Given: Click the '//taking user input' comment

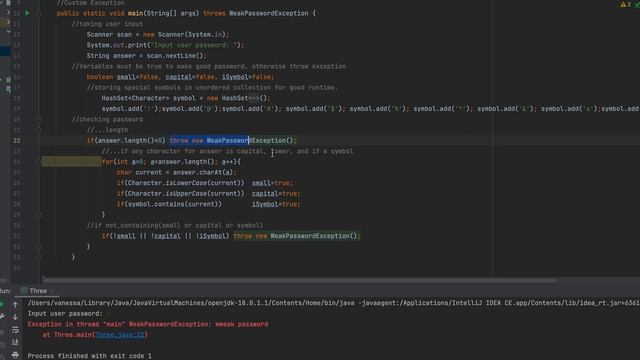Looking at the screenshot, I should click(107, 24).
